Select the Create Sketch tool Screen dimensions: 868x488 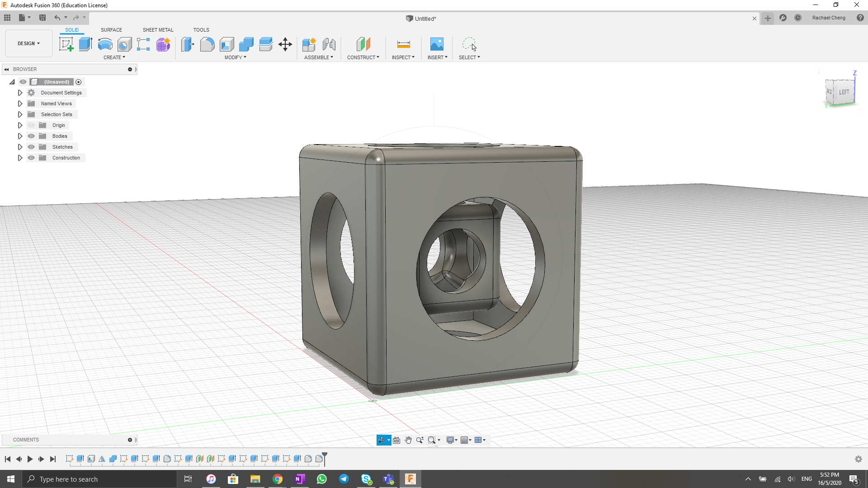[66, 44]
